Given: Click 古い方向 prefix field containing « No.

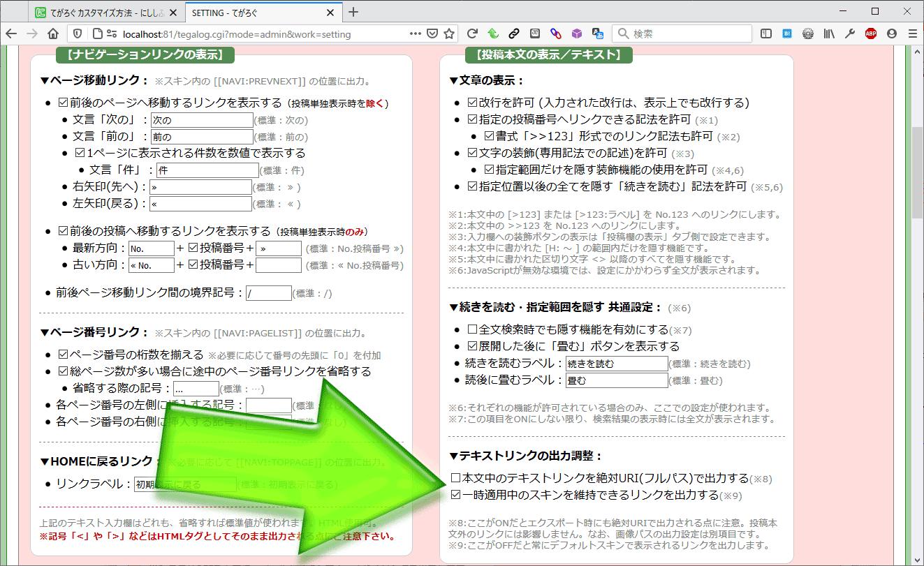Looking at the screenshot, I should [152, 265].
